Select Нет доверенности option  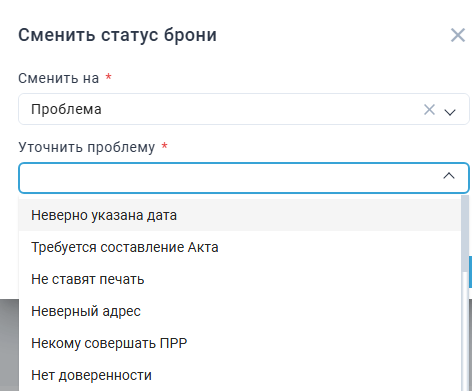click(x=239, y=375)
